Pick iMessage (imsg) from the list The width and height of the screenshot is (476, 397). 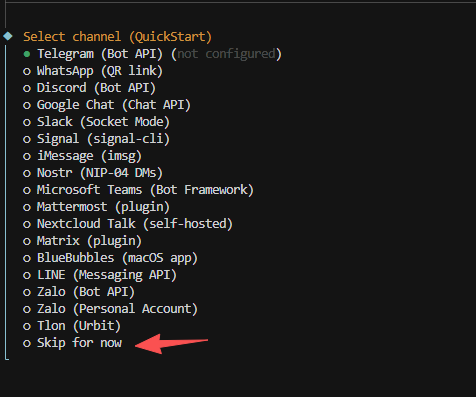pyautogui.click(x=82, y=156)
